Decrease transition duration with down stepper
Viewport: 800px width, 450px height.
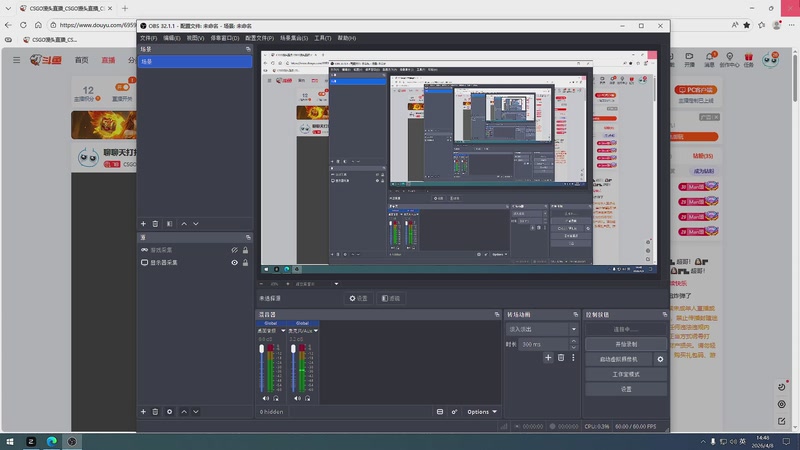(573, 347)
